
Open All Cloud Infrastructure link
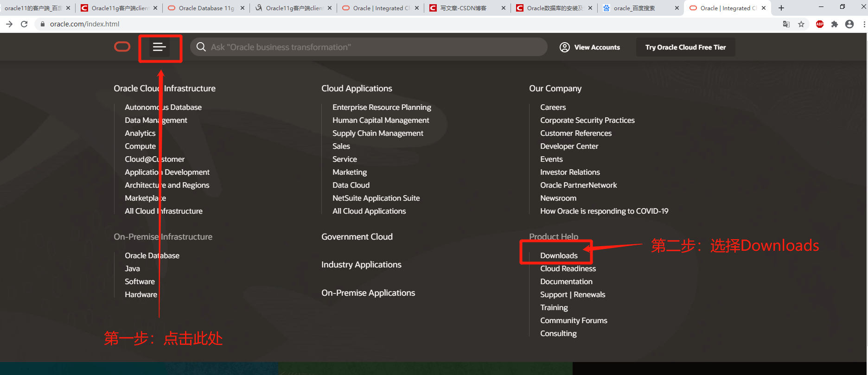[x=164, y=211]
